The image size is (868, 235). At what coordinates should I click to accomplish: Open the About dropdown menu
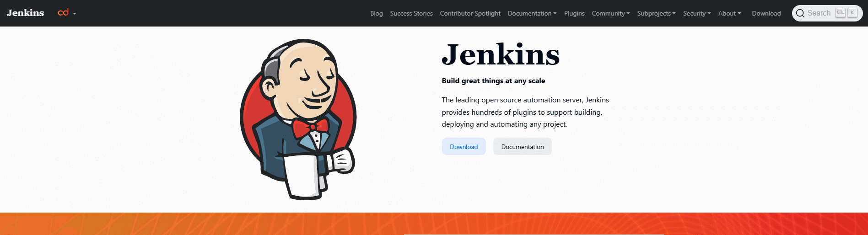point(729,13)
